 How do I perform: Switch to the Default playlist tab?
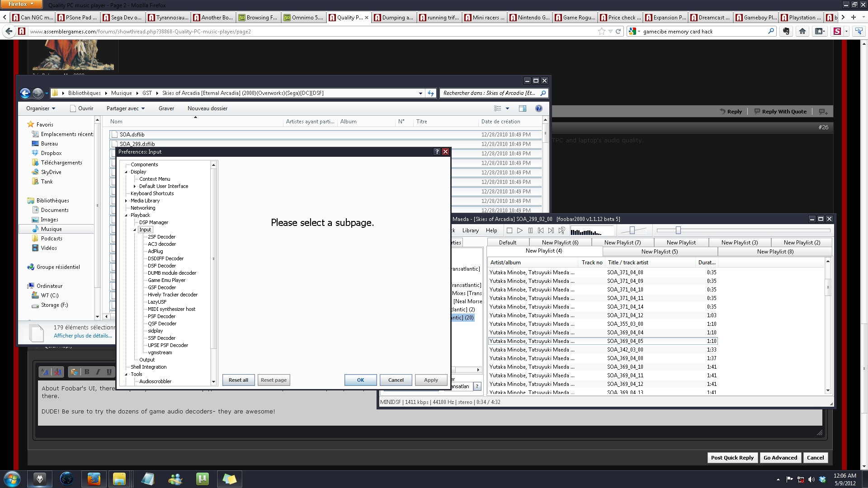click(x=508, y=243)
